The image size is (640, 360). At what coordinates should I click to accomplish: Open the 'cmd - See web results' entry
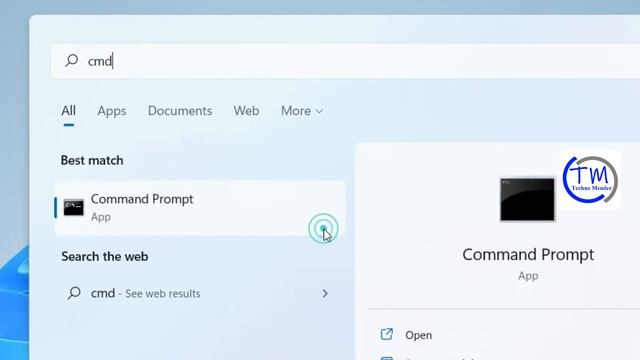click(x=200, y=293)
